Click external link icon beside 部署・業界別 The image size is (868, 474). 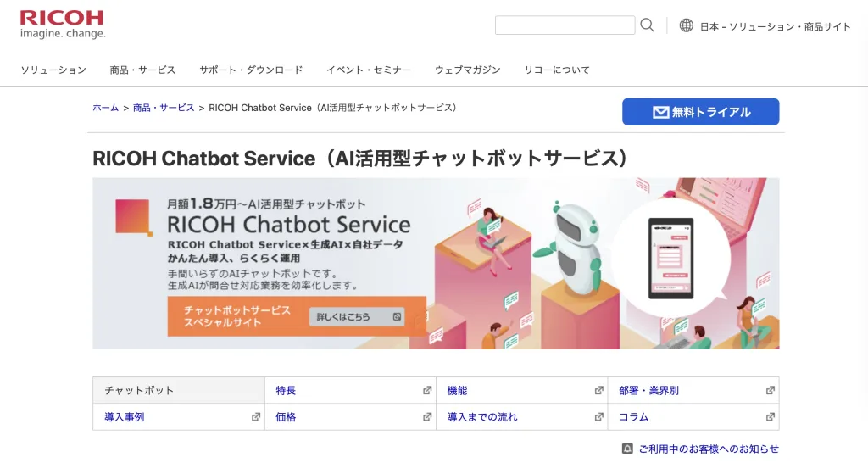point(770,390)
